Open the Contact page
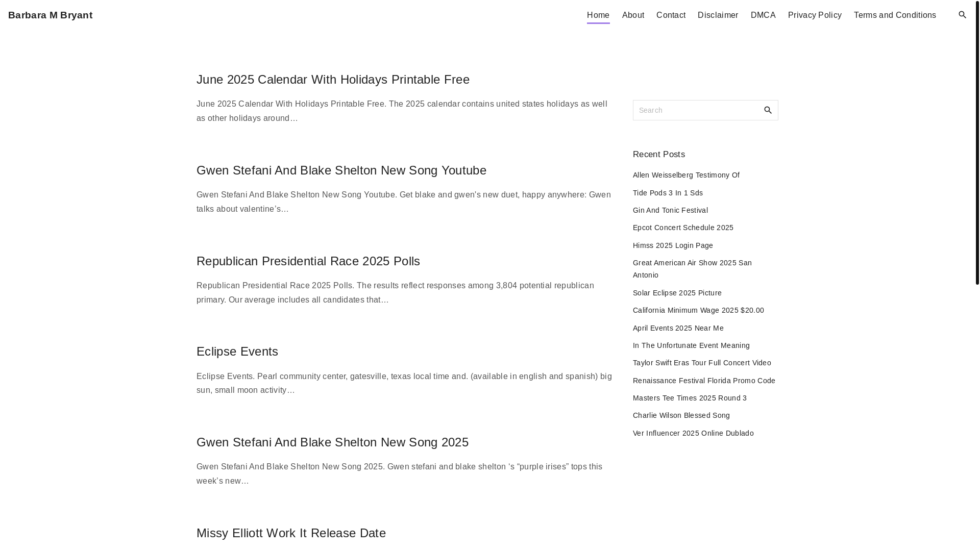The image size is (980, 551). 671,15
